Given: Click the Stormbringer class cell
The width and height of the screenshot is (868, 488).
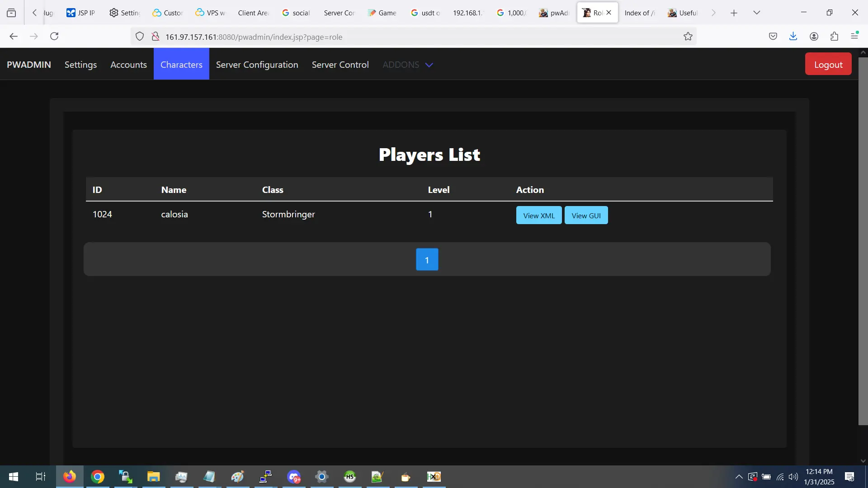Looking at the screenshot, I should coord(288,214).
